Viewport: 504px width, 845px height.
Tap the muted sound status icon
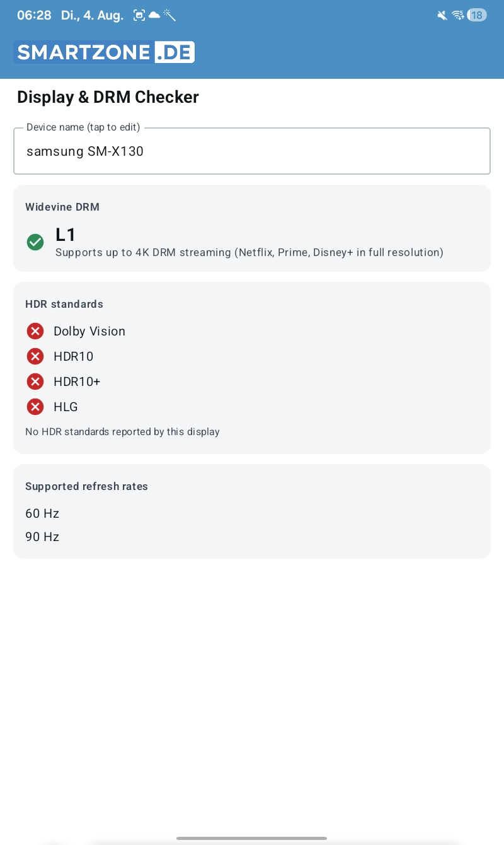tap(442, 15)
